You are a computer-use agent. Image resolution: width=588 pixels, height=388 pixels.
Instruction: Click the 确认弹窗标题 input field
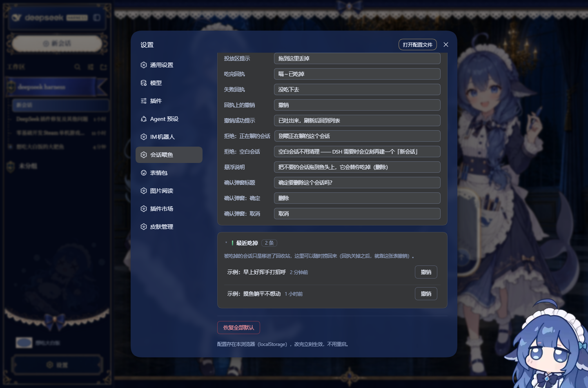pos(357,183)
